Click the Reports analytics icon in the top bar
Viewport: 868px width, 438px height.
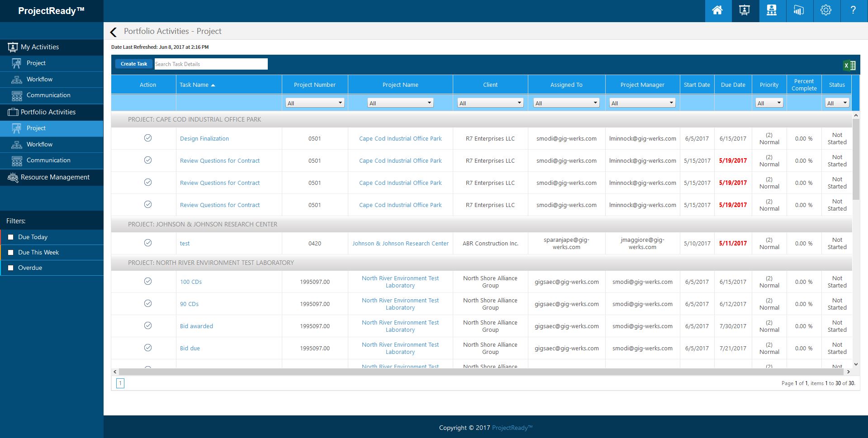pos(799,10)
